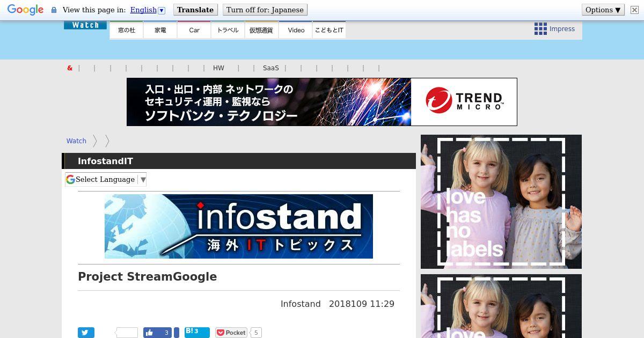This screenshot has height=338, width=644.
Task: Click the Facebook like button
Action: pyautogui.click(x=158, y=333)
